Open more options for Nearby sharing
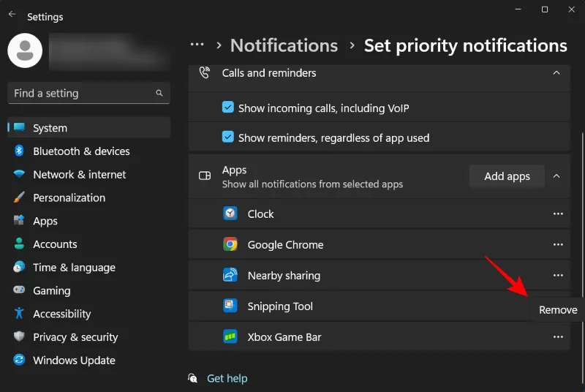 (558, 275)
